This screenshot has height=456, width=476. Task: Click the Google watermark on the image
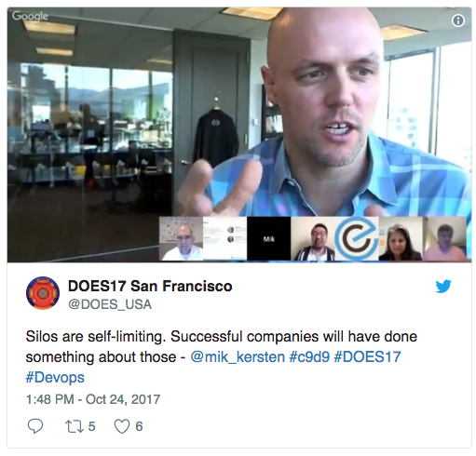point(30,16)
